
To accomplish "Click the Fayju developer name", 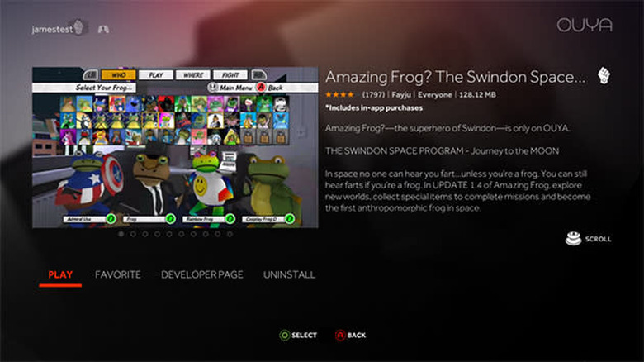I will [x=401, y=95].
